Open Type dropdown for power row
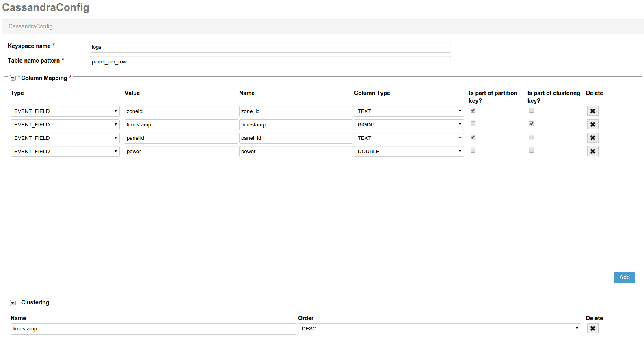The width and height of the screenshot is (644, 339). pos(65,151)
